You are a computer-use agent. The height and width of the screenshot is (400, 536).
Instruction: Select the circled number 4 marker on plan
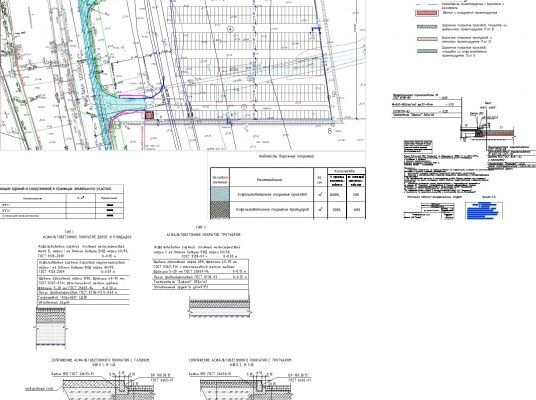[x=230, y=29]
